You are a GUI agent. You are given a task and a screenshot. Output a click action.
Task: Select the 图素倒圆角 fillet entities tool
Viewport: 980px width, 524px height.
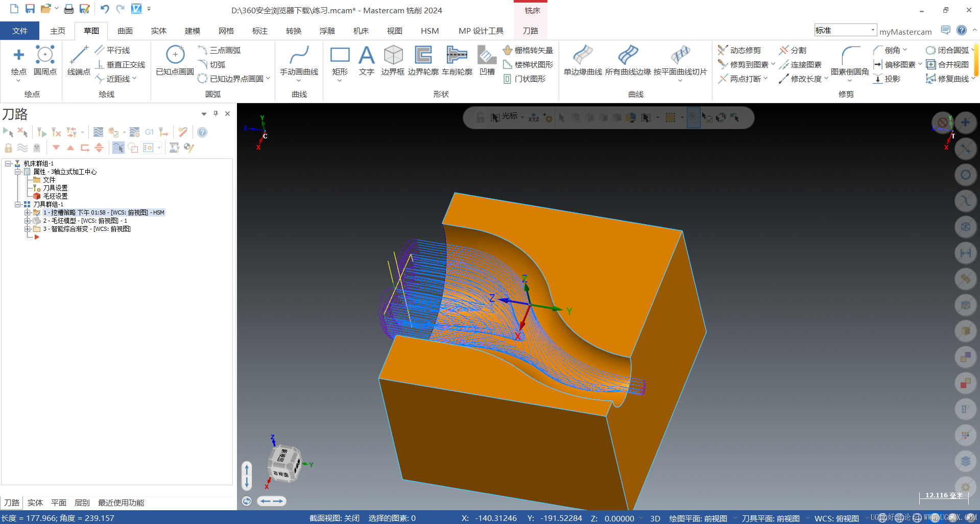pos(850,60)
